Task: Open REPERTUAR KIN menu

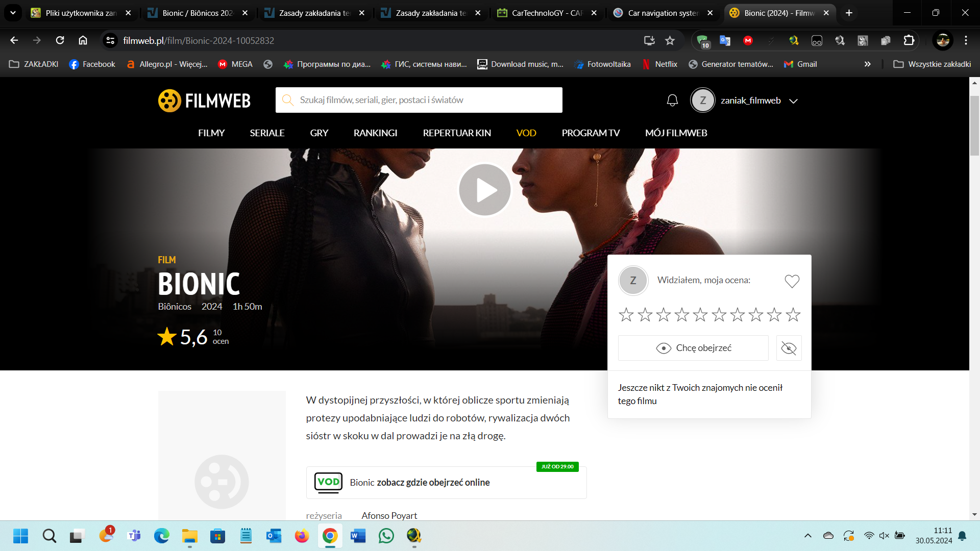Action: pyautogui.click(x=457, y=133)
